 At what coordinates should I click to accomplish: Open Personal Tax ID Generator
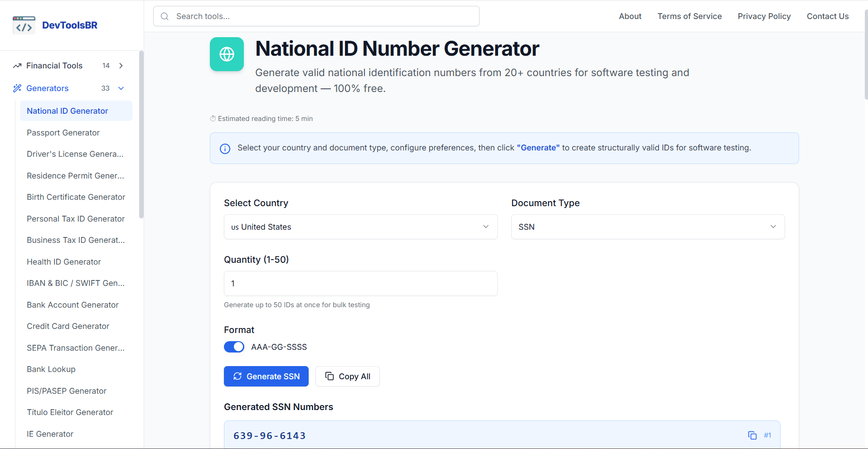[x=76, y=219]
